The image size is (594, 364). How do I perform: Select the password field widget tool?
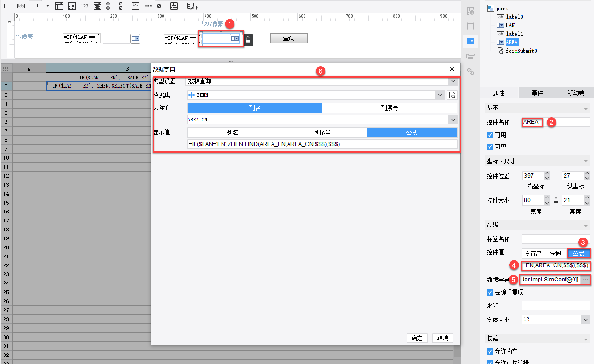coord(148,6)
